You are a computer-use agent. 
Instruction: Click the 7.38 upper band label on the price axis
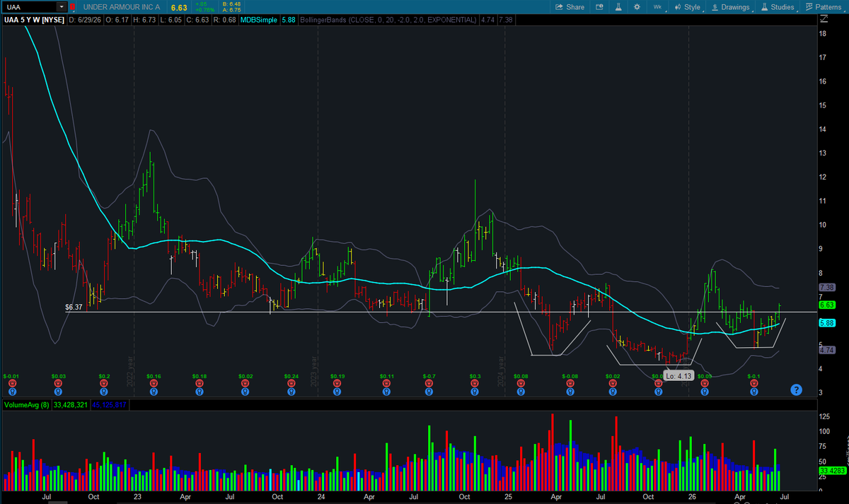828,288
